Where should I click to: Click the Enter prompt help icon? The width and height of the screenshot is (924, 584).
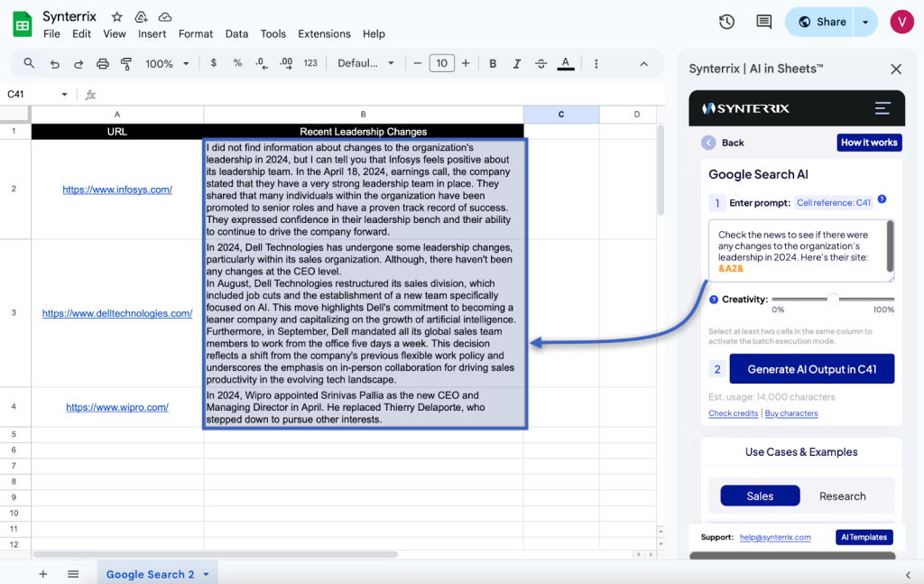tap(882, 199)
